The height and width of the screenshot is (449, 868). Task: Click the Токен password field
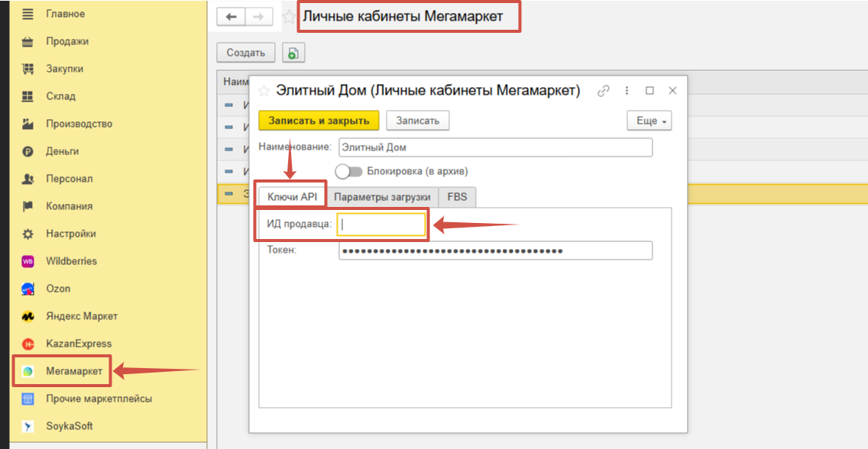click(495, 250)
